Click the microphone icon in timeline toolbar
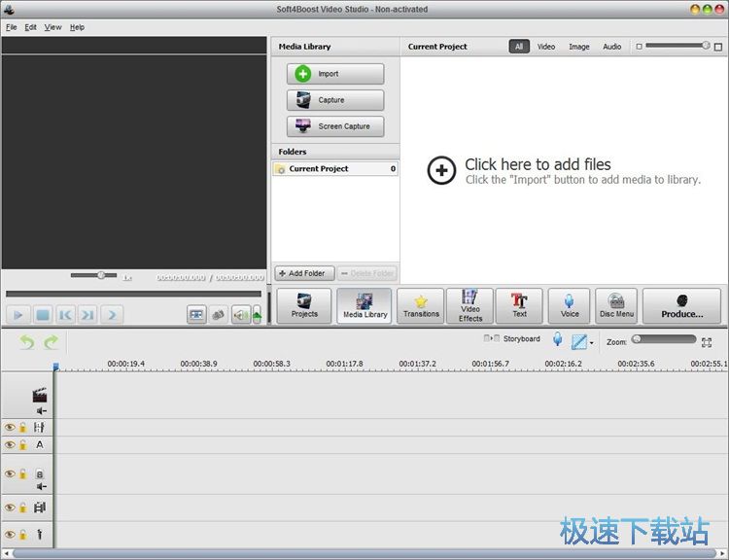Viewport: 729px width, 560px height. click(558, 340)
